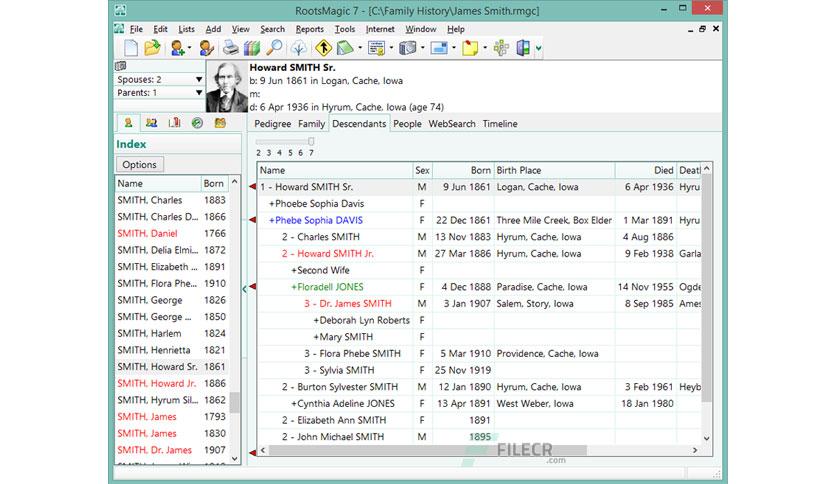
Task: Click the RootsMagic icon beside File menu
Action: 119,29
